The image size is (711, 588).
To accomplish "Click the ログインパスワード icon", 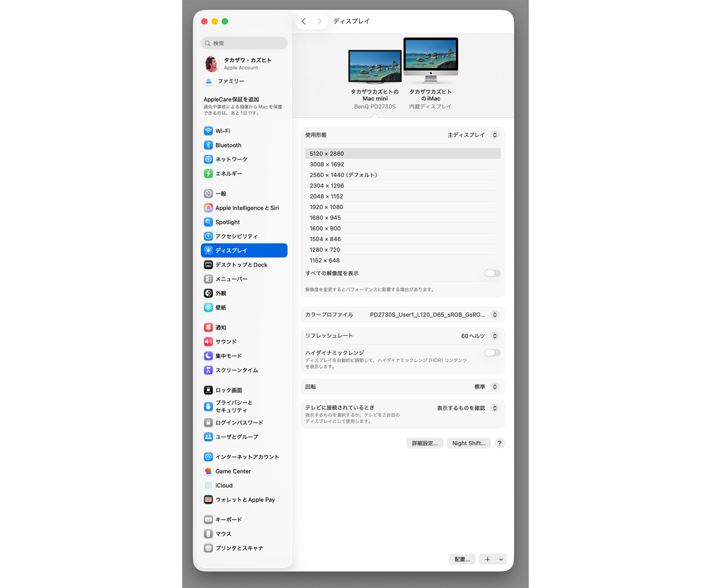I will coord(208,422).
